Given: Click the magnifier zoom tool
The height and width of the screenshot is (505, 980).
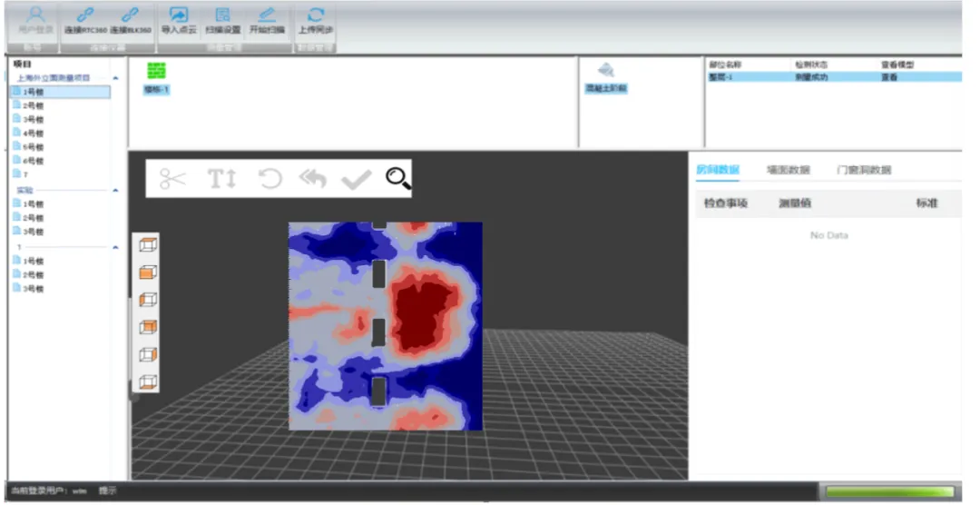Looking at the screenshot, I should pyautogui.click(x=397, y=178).
